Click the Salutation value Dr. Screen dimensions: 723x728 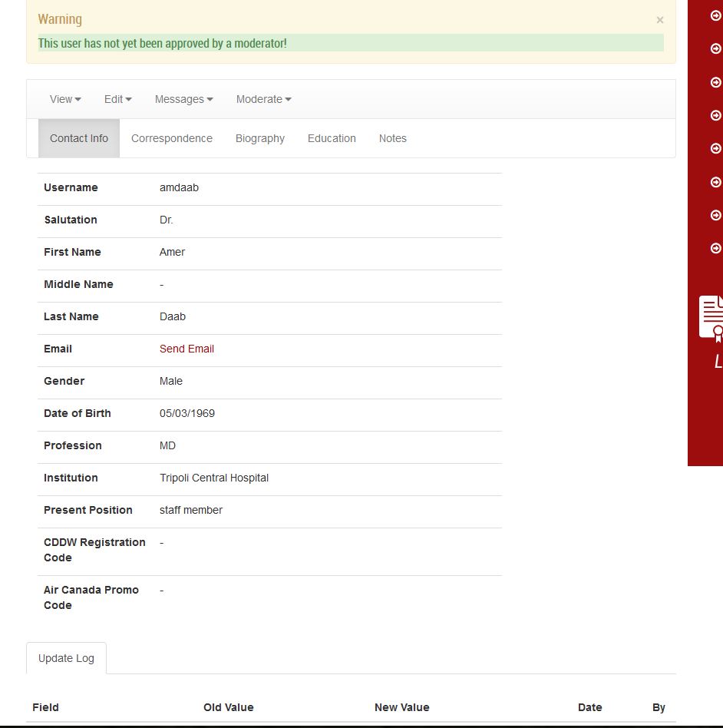(166, 220)
